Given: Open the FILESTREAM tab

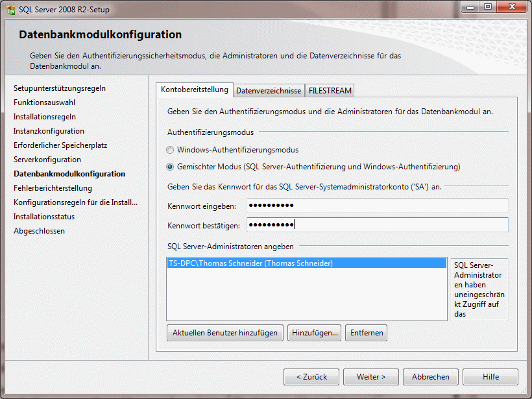Looking at the screenshot, I should [330, 91].
